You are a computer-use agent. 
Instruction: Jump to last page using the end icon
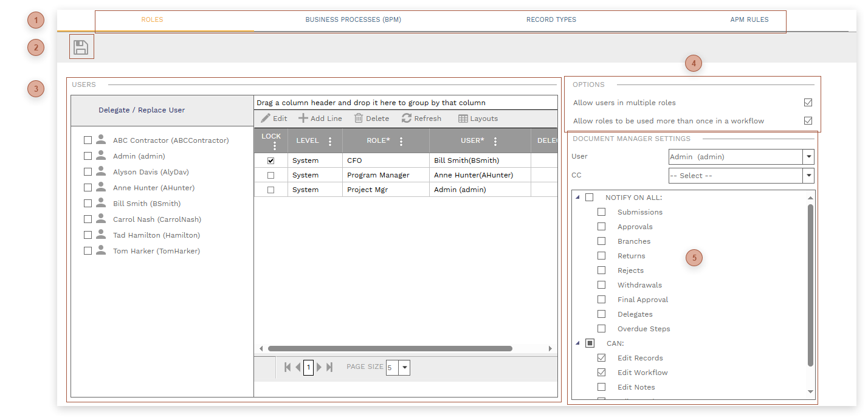pos(328,367)
